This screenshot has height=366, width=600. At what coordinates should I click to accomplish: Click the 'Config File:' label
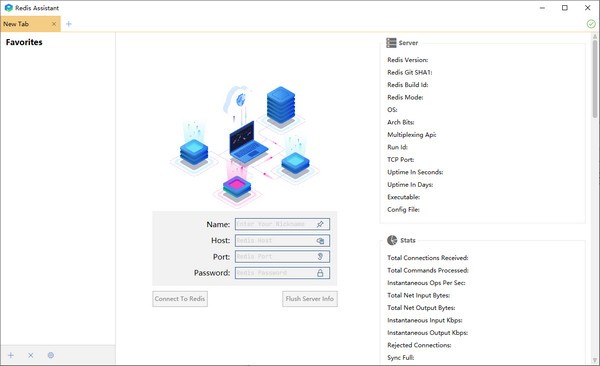[403, 209]
